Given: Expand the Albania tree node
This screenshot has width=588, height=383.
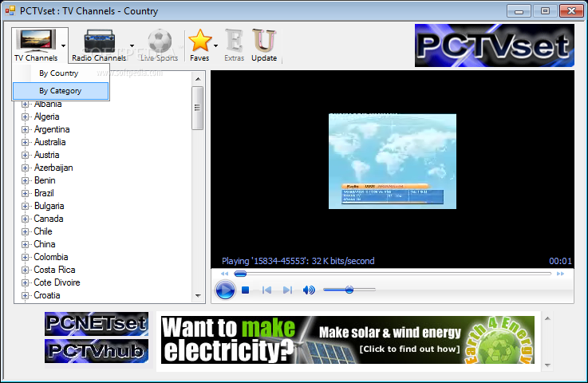Looking at the screenshot, I should (x=25, y=104).
